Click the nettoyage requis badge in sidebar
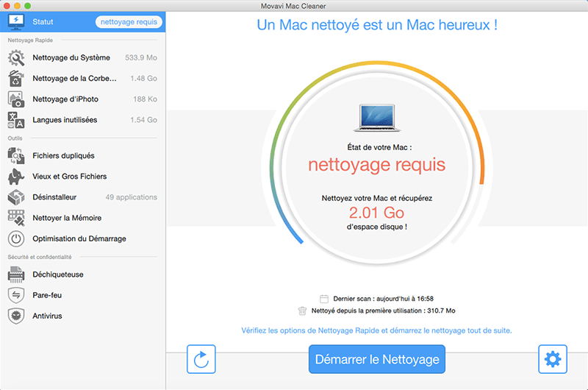Viewport: 588px width, 390px height. click(129, 22)
